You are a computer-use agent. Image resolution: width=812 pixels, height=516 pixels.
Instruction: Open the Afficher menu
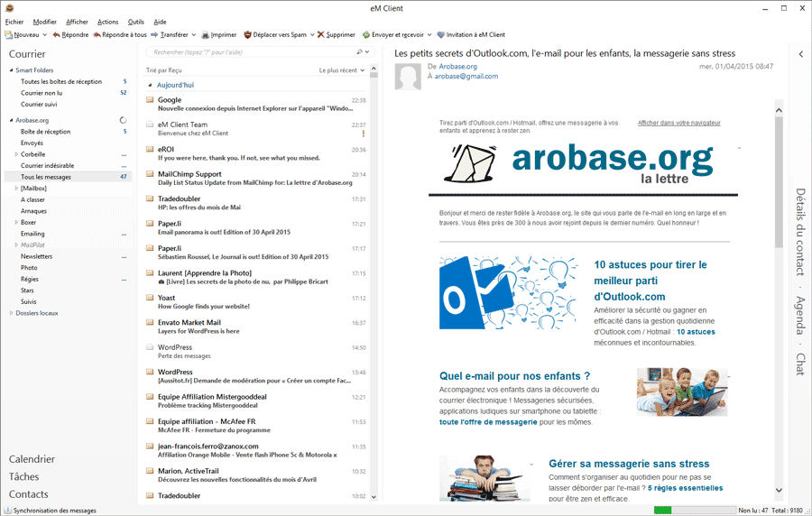pyautogui.click(x=78, y=22)
